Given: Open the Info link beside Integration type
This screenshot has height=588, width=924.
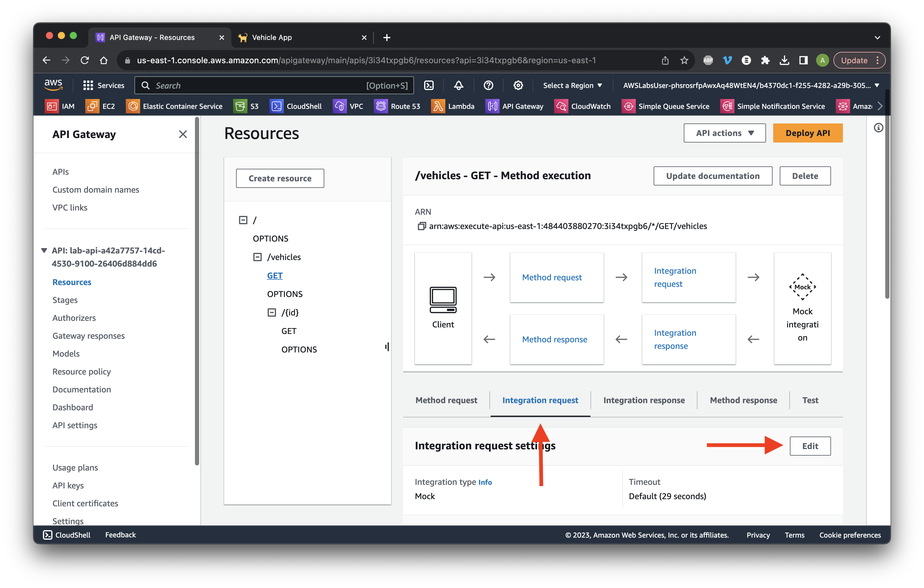Looking at the screenshot, I should pos(485,482).
